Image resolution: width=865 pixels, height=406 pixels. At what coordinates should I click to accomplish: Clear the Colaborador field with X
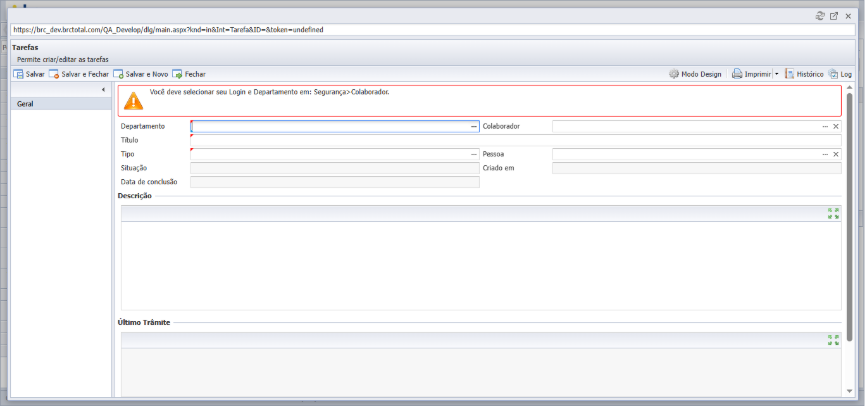[836, 126]
